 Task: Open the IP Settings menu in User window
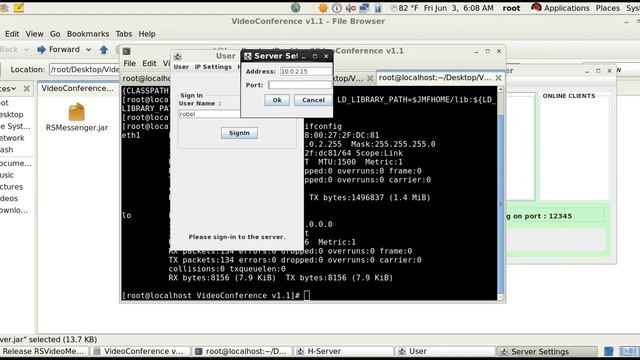213,67
